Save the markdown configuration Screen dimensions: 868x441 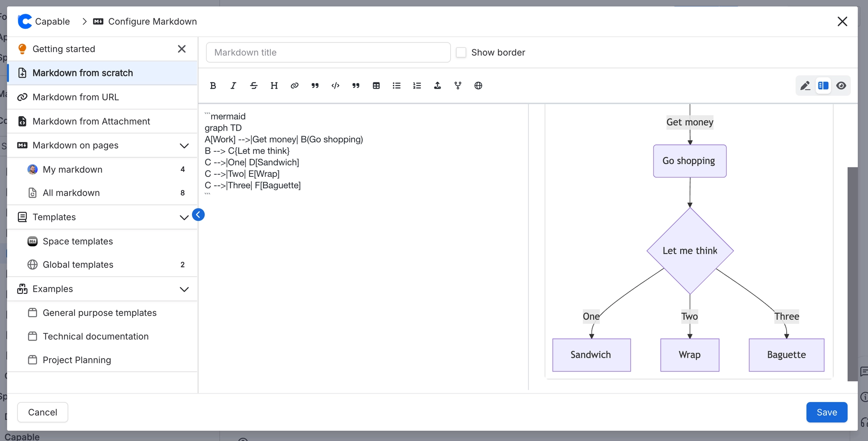[x=825, y=412]
